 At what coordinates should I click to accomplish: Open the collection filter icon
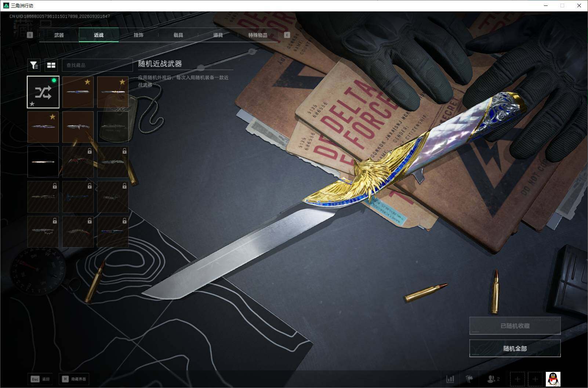coord(34,65)
